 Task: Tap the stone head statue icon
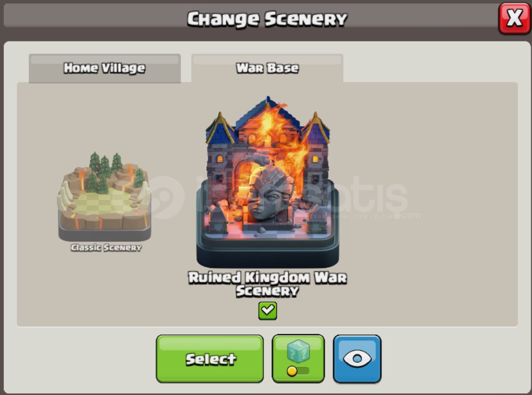point(270,194)
